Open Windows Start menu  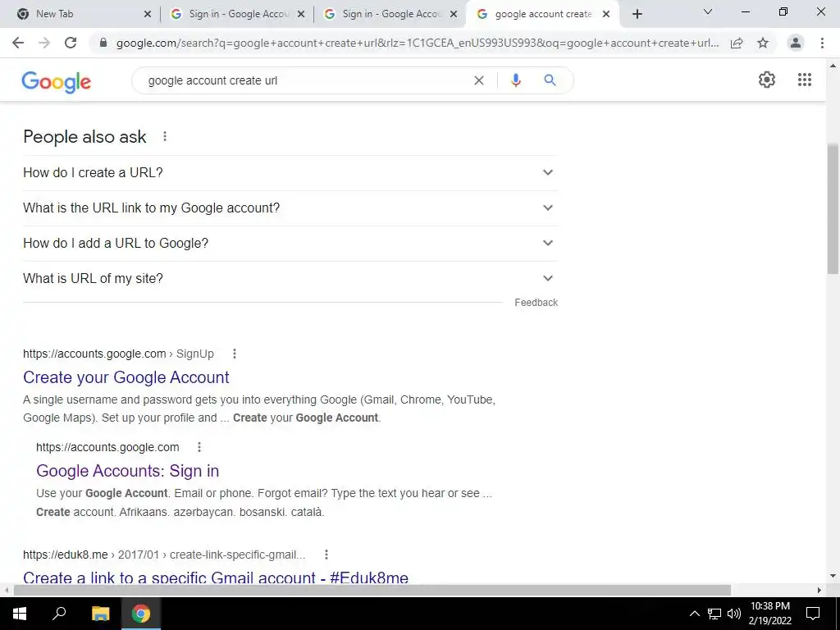(20, 614)
